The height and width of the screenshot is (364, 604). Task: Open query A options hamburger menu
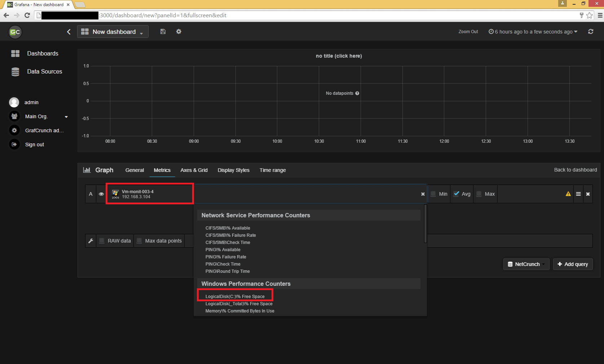pos(578,194)
